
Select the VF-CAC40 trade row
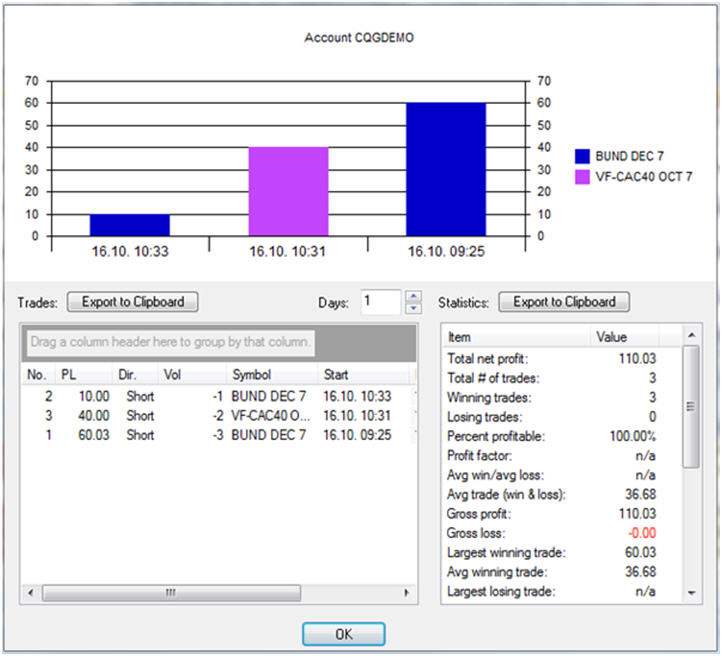coord(218,415)
